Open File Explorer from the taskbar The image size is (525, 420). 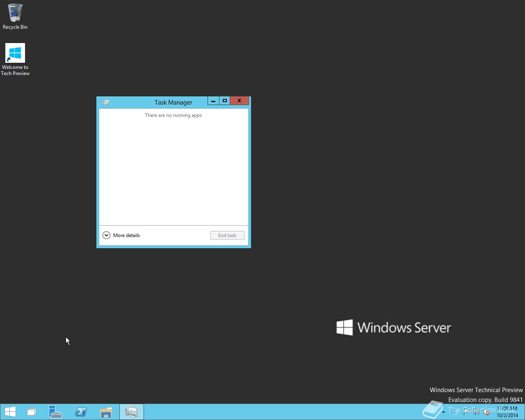click(x=106, y=412)
